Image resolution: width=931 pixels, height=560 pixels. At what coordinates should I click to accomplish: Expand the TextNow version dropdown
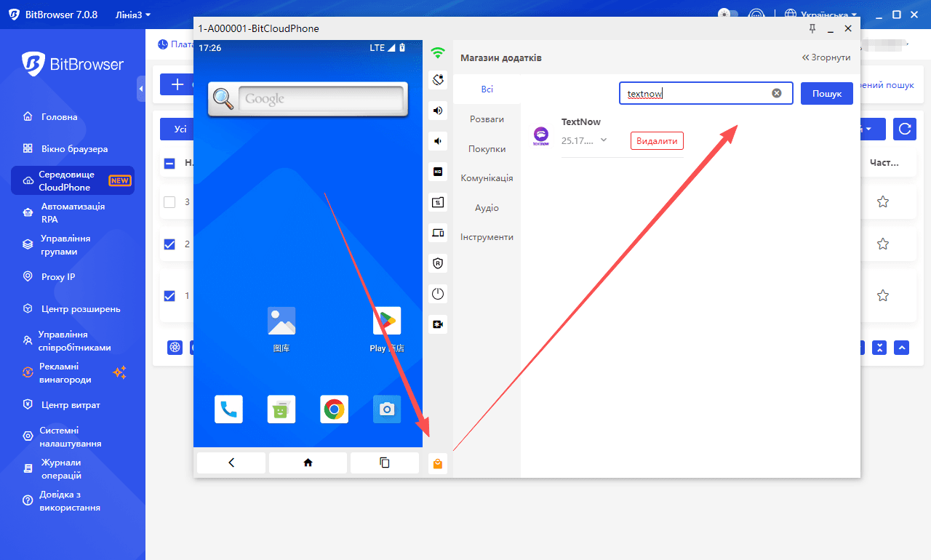pos(603,140)
